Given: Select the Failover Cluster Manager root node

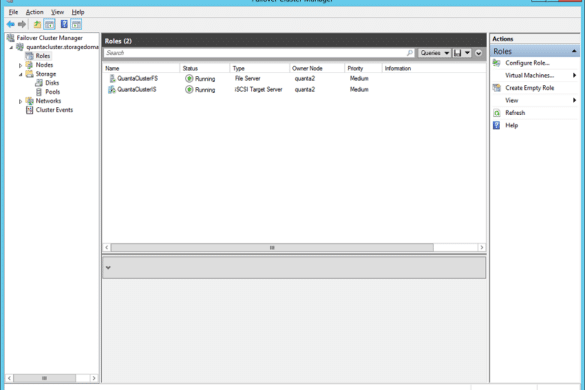Looking at the screenshot, I should (49, 38).
